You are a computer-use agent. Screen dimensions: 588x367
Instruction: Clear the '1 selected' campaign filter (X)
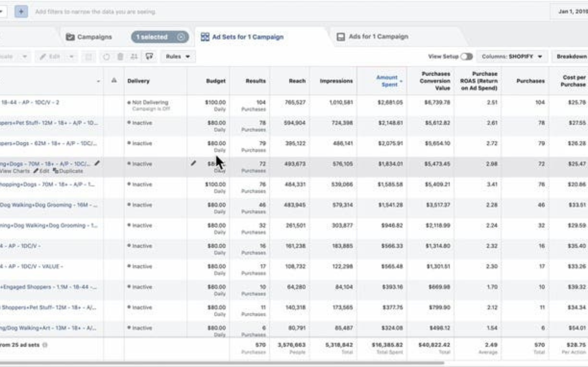pos(181,37)
